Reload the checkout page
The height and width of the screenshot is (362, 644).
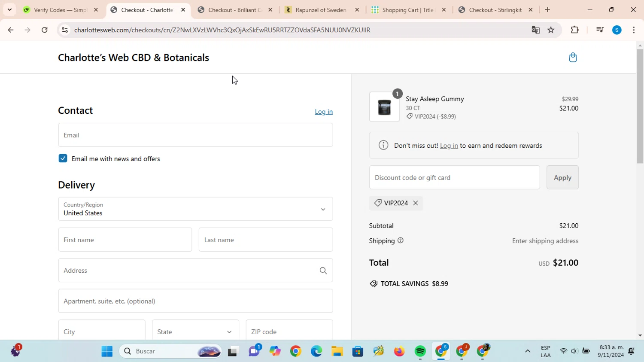pos(45,30)
